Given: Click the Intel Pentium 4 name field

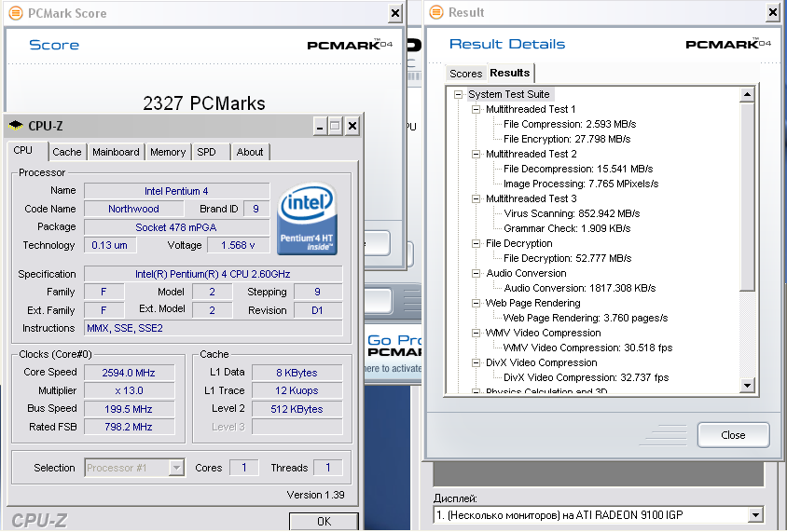Looking at the screenshot, I should pyautogui.click(x=176, y=191).
